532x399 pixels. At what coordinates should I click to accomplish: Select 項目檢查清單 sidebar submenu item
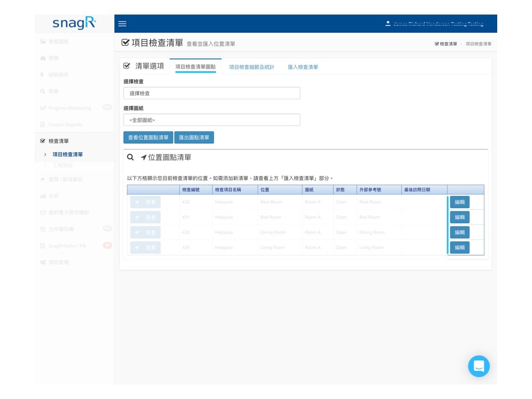(68, 154)
